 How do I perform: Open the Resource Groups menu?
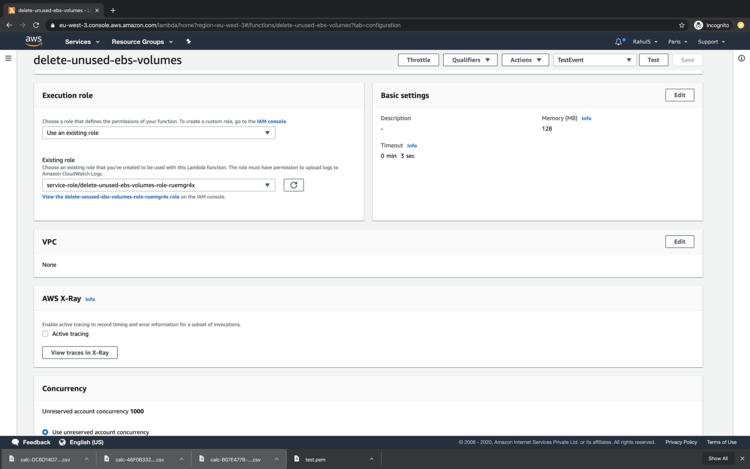click(x=142, y=42)
